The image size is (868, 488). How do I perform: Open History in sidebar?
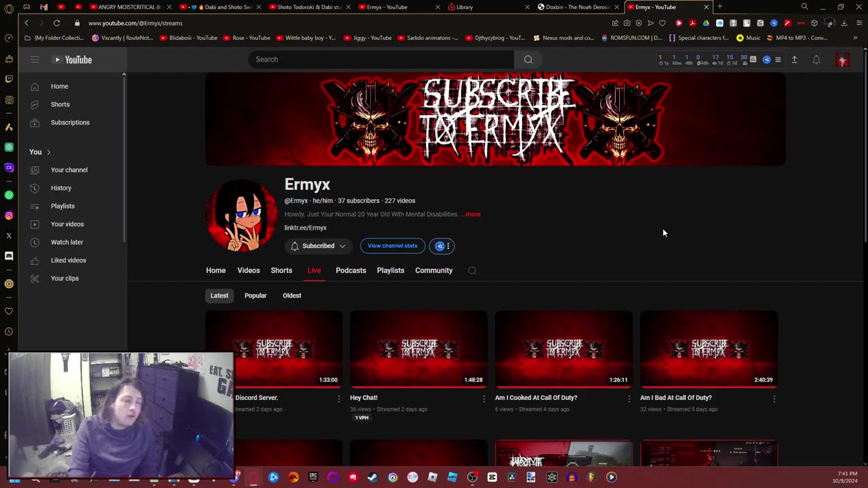(71, 188)
